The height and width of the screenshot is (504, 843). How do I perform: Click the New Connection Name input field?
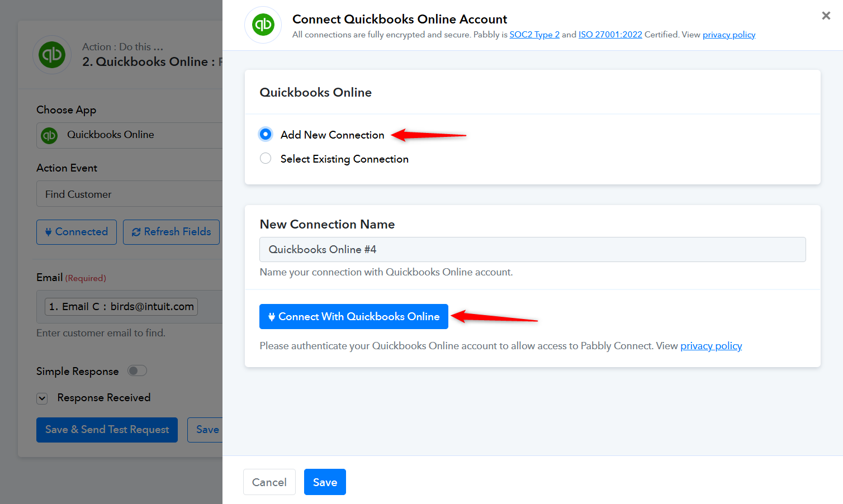[x=532, y=249]
